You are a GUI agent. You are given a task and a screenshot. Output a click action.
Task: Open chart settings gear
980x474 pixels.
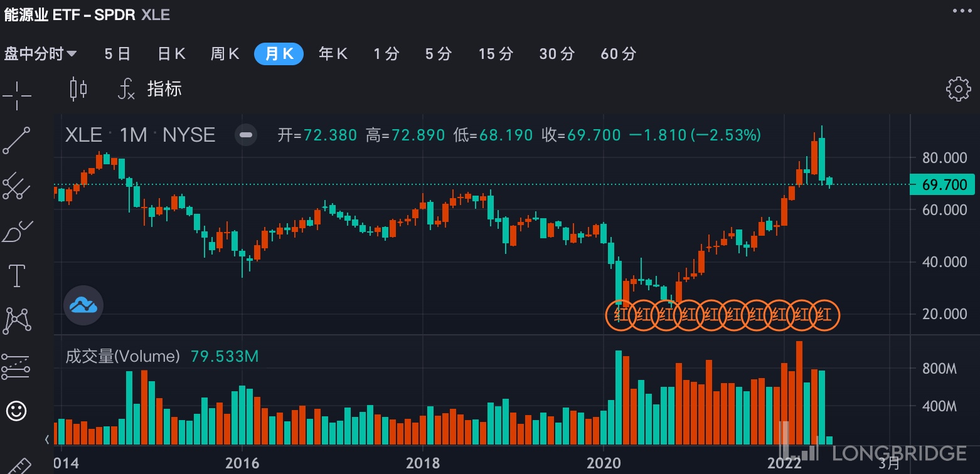(x=958, y=89)
